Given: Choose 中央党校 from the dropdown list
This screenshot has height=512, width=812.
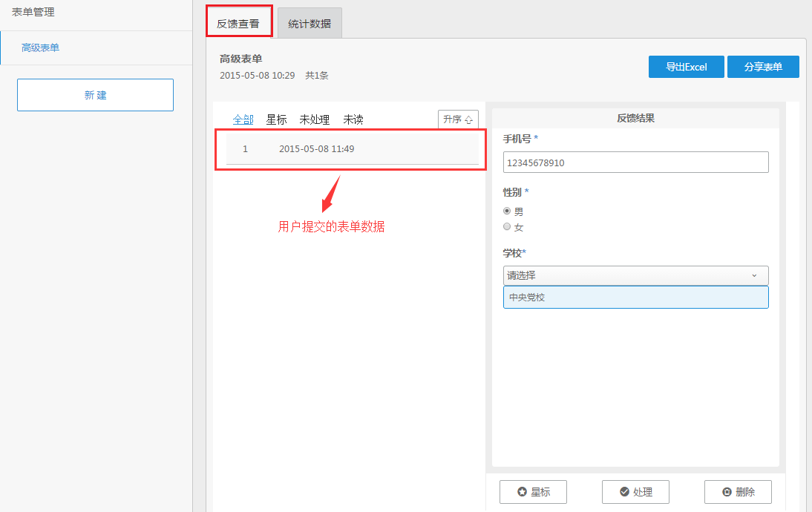Looking at the screenshot, I should [x=635, y=298].
